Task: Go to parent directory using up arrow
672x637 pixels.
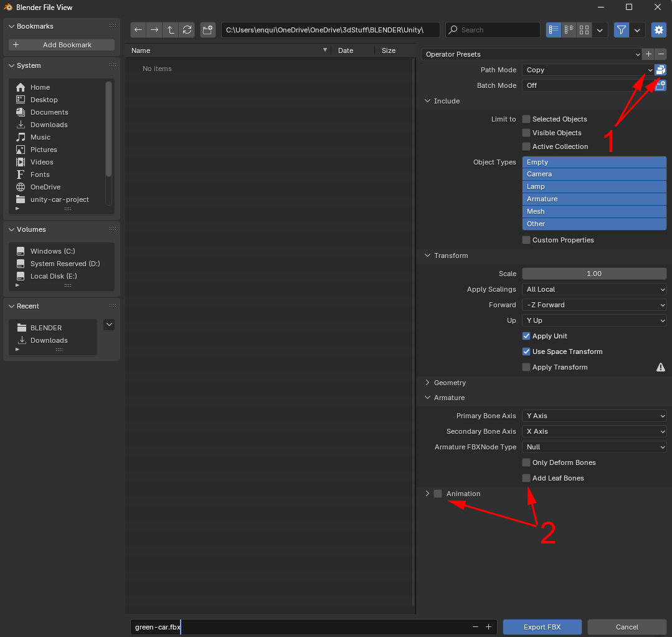Action: (x=171, y=30)
